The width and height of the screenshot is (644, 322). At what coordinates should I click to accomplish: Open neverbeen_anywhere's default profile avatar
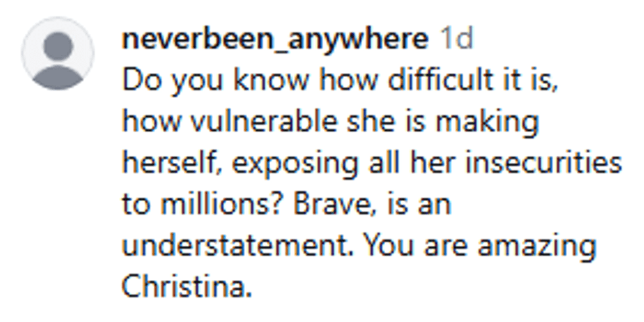(58, 53)
